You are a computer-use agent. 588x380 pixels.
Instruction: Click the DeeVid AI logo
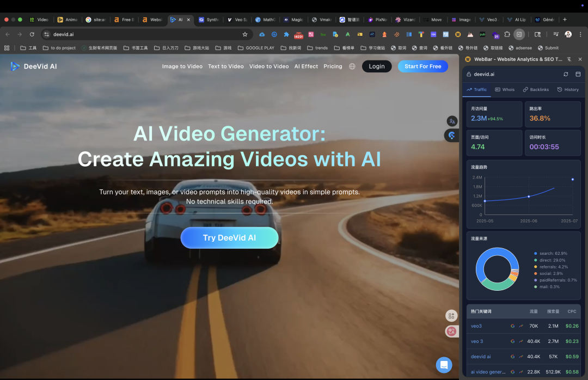(34, 66)
